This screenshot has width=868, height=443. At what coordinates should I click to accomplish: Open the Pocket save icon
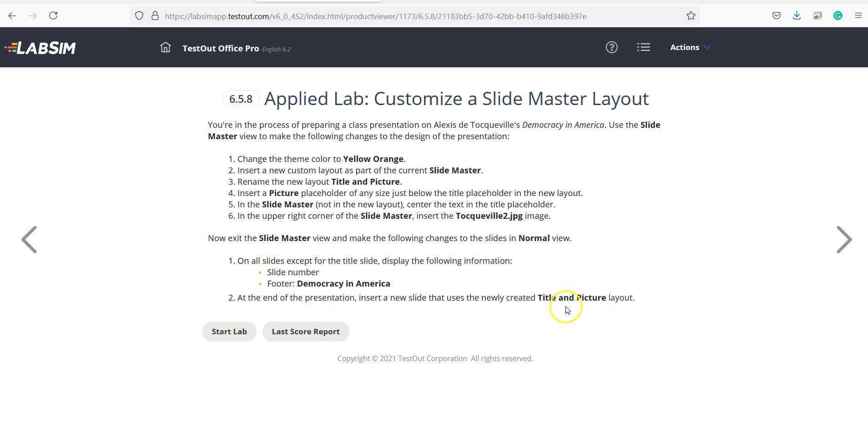[777, 16]
